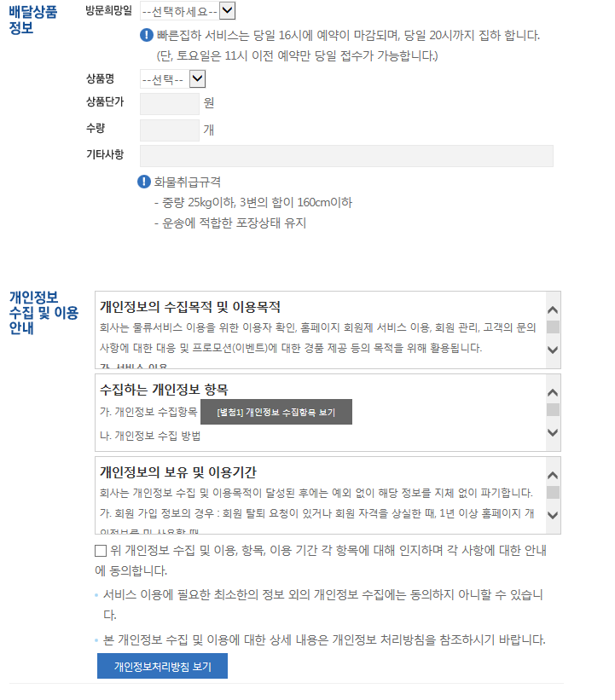Click scrollbar thumb in 수집목적 및 이용목적 box
The image size is (615, 700).
tap(553, 327)
